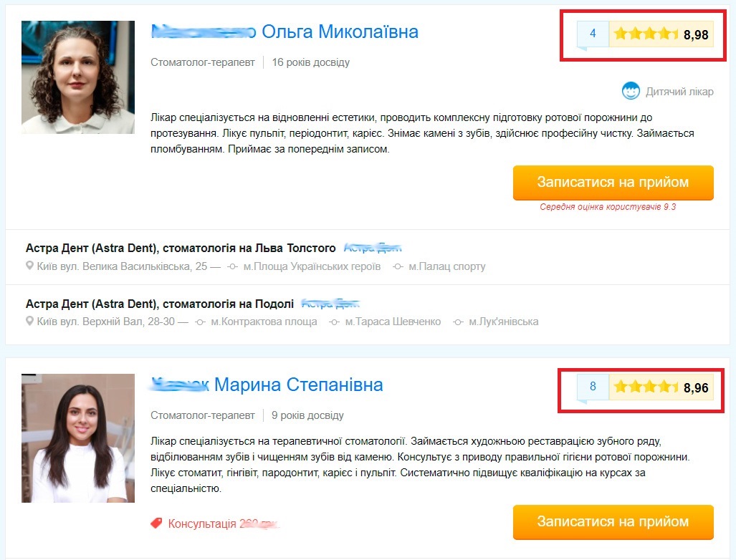Open Астра Дент на Льва Толстого clinic
Screen dimensions: 736x560
181,248
